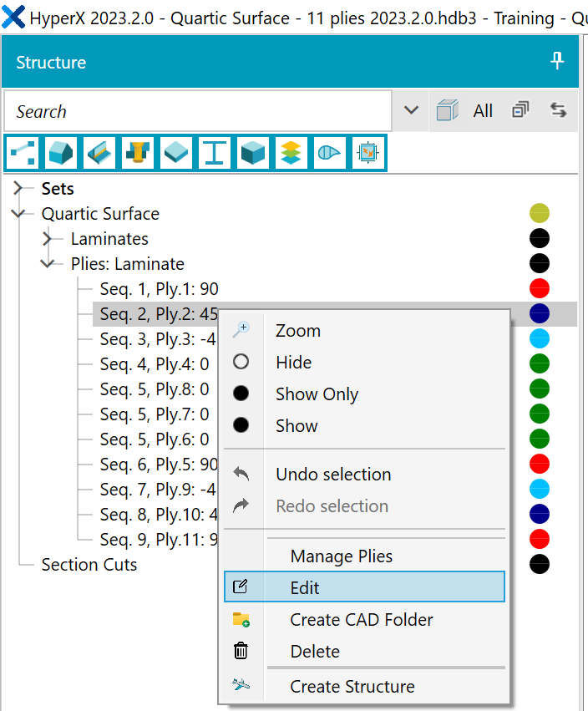Select Create Structure menu entry
The width and height of the screenshot is (588, 711).
[352, 686]
